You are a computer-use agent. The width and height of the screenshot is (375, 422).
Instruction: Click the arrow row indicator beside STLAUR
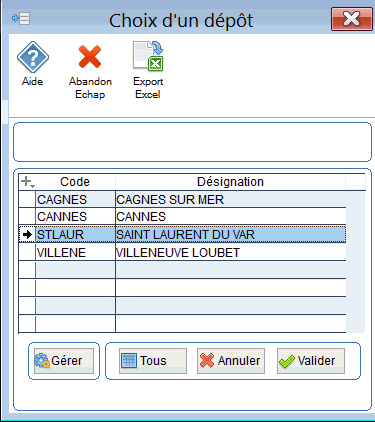(x=27, y=235)
